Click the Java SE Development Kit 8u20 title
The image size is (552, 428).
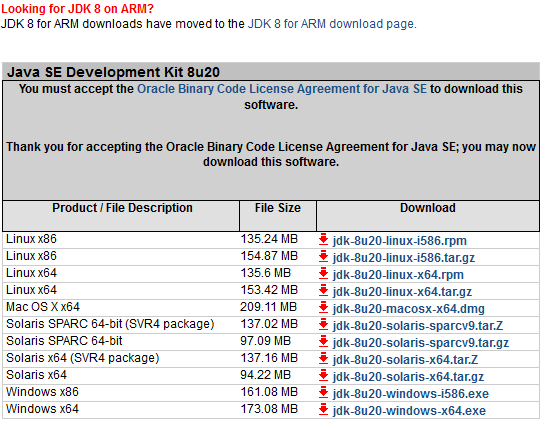113,72
